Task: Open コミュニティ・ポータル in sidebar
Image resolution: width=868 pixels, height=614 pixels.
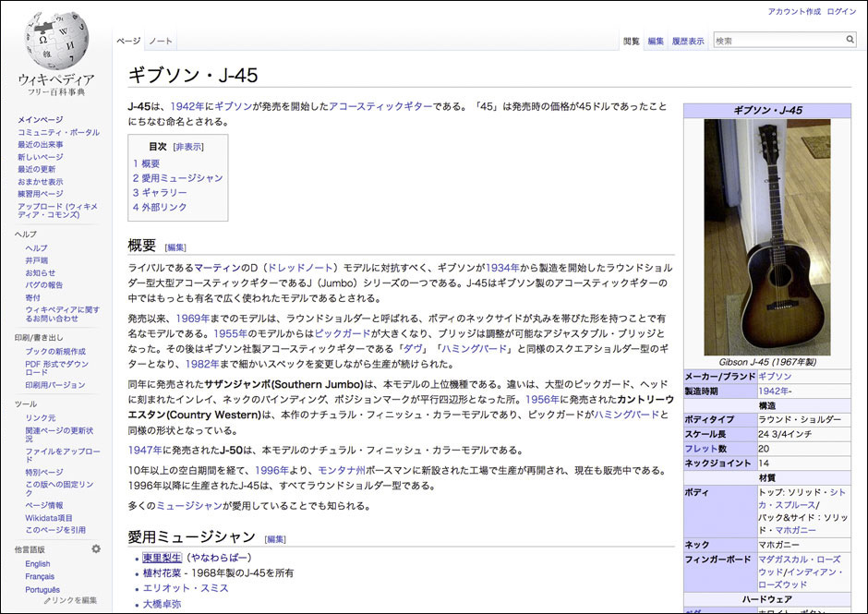Action: tap(59, 132)
